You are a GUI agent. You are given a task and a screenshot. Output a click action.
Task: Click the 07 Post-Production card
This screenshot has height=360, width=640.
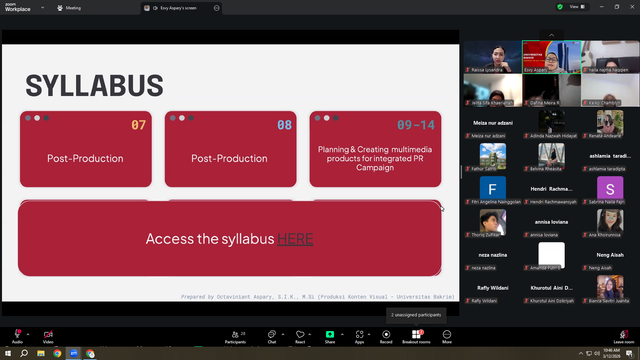tap(86, 149)
